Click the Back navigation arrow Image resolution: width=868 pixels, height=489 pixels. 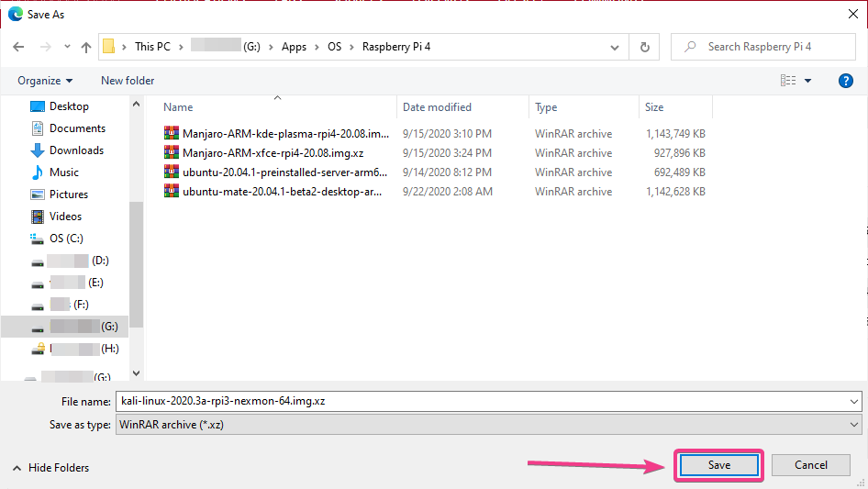18,47
